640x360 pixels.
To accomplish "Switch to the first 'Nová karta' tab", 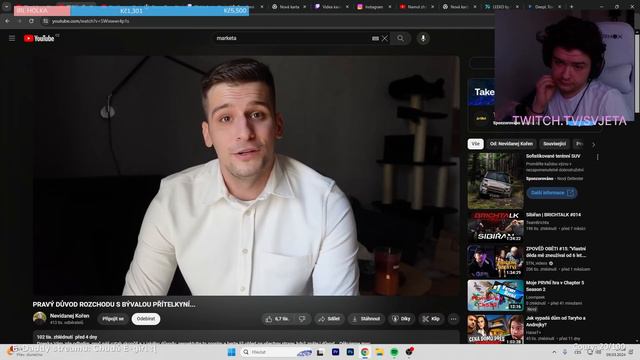I will pos(289,7).
